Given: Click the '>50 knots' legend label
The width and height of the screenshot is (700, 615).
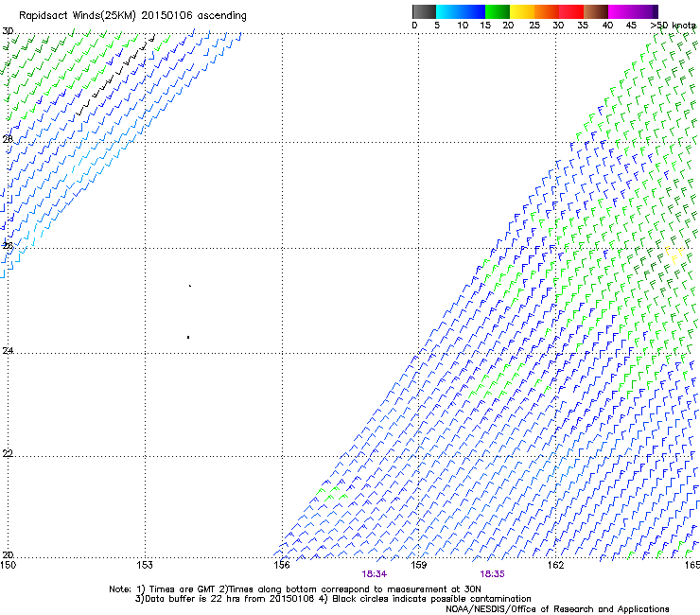Looking at the screenshot, I should 674,26.
